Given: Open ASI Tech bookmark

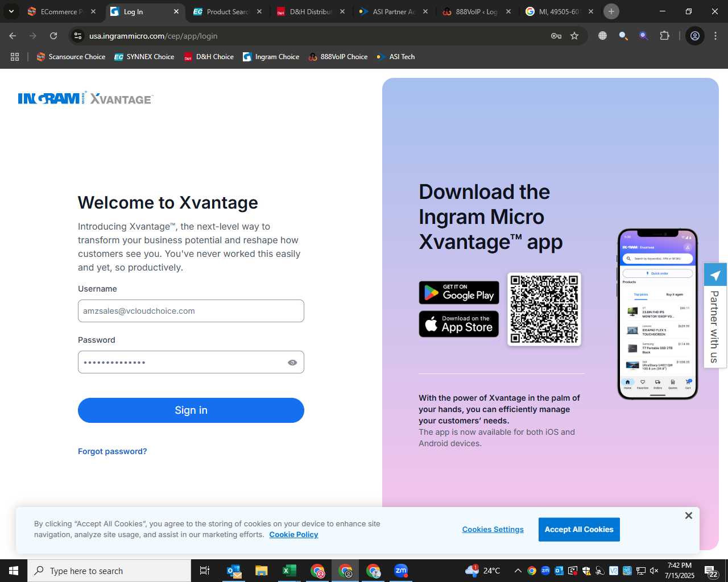Looking at the screenshot, I should click(x=396, y=57).
